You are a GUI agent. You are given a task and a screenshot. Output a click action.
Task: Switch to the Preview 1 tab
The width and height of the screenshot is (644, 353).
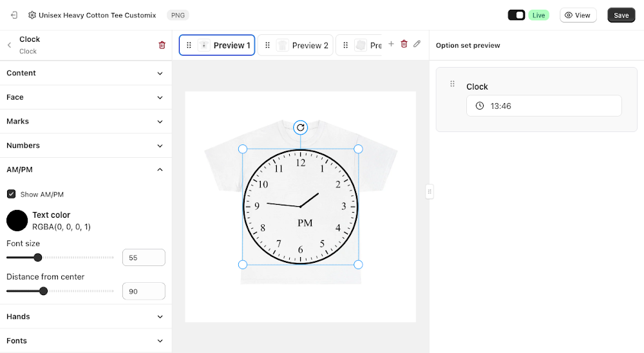(217, 45)
